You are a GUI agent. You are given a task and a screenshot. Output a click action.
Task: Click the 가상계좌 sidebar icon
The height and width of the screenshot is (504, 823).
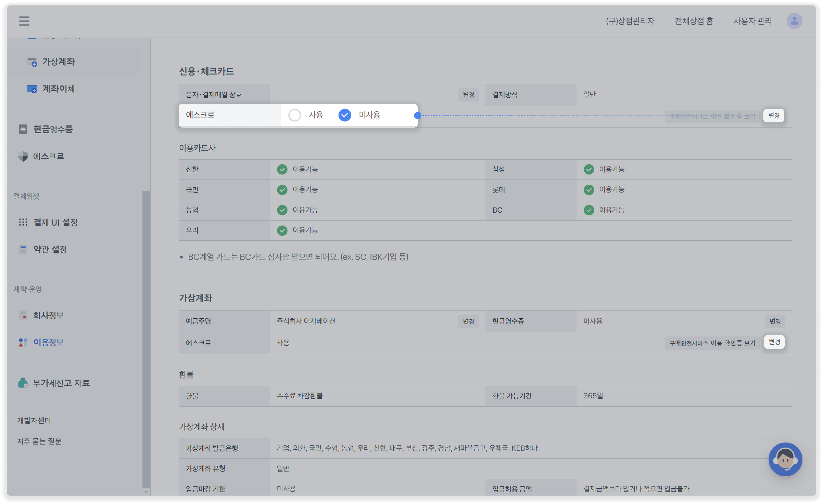(32, 62)
